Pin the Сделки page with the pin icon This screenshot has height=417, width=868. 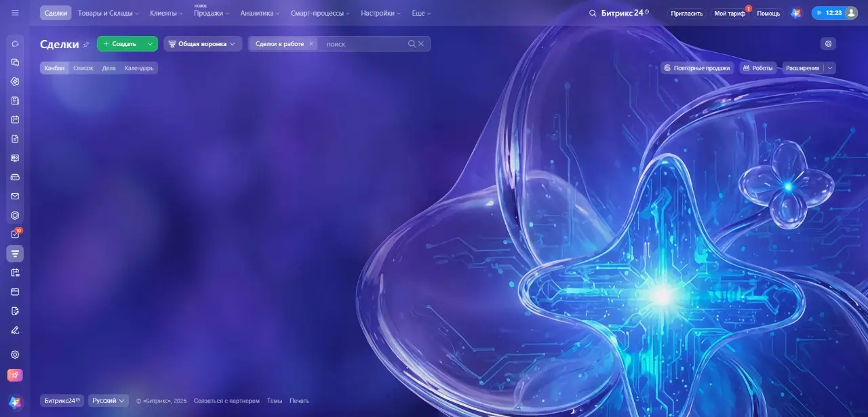click(x=86, y=44)
